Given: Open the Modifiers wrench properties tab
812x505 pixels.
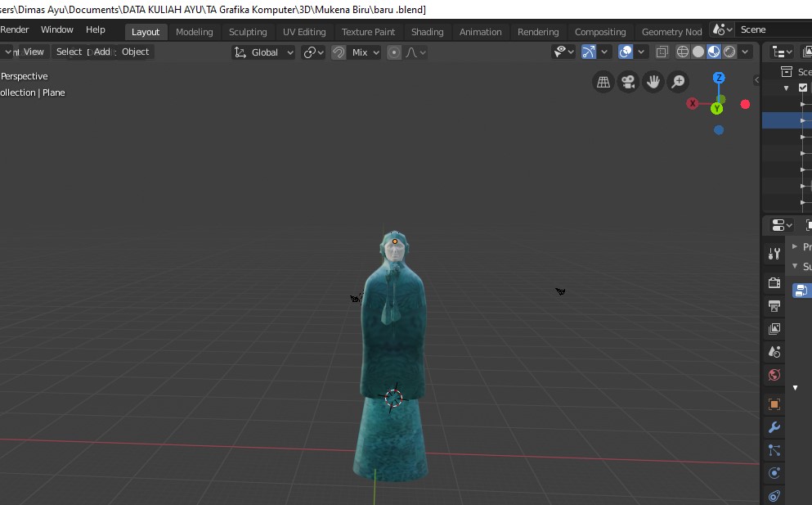Looking at the screenshot, I should 774,427.
